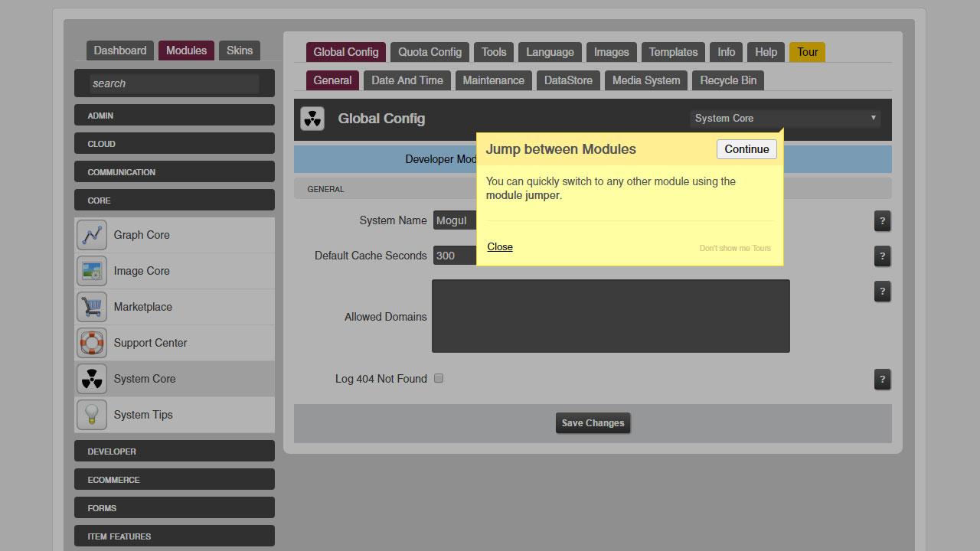Show help for Log 404 Not Found

(x=882, y=379)
